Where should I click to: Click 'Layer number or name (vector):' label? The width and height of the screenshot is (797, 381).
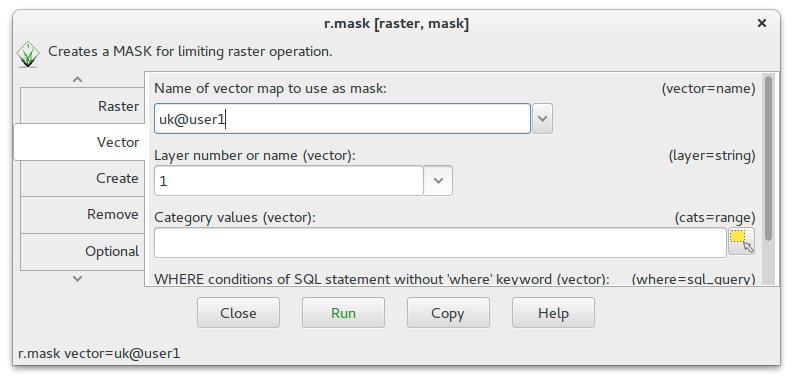(x=255, y=156)
